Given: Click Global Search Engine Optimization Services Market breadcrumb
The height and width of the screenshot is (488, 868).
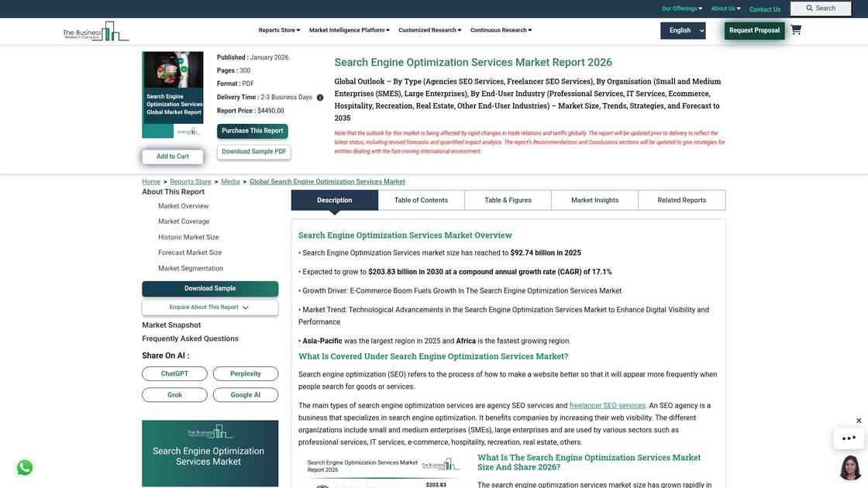Looking at the screenshot, I should [x=327, y=181].
